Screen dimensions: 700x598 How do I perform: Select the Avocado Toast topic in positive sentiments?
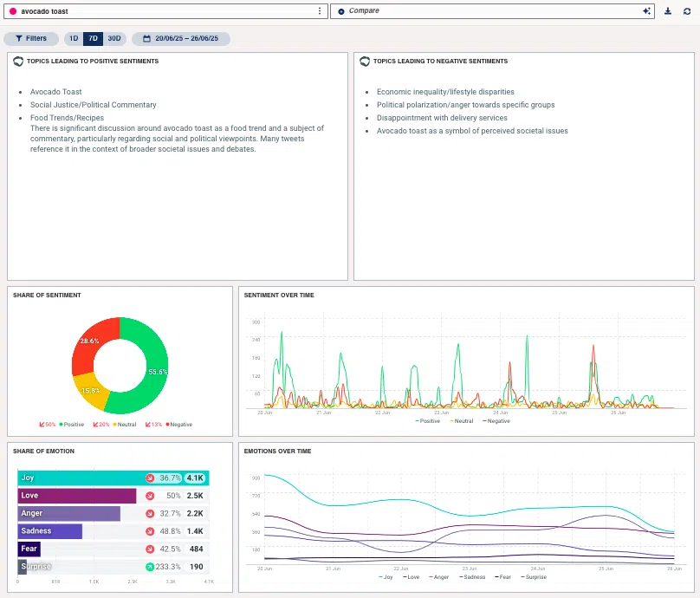(x=55, y=92)
